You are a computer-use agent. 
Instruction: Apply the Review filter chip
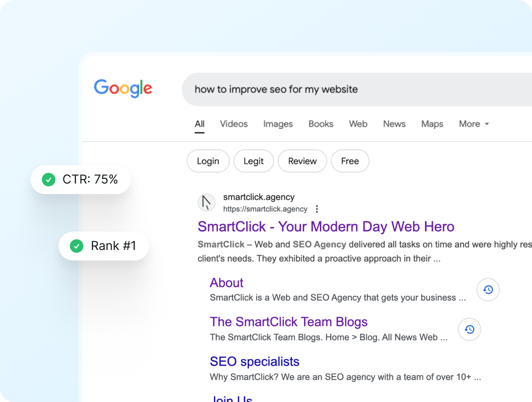(302, 161)
